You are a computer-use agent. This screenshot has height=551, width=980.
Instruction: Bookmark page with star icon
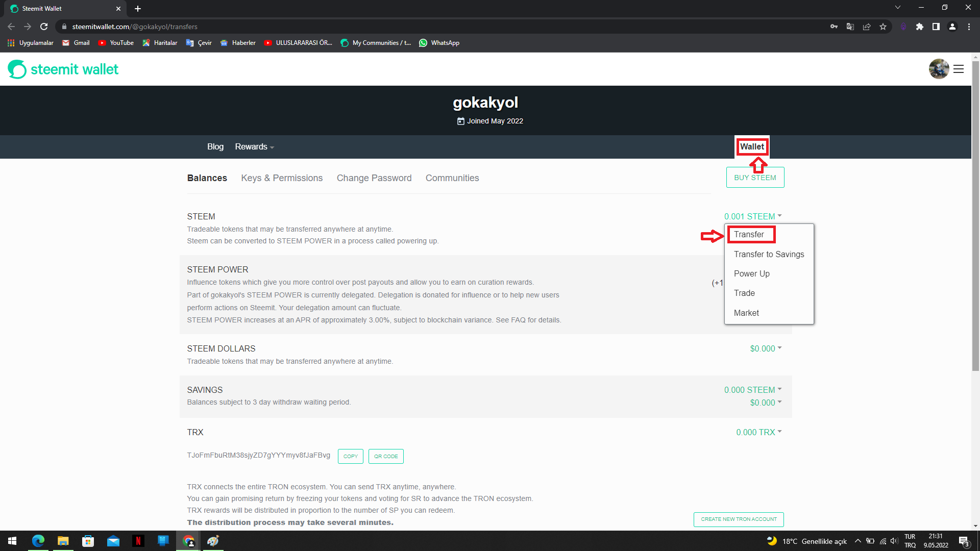click(x=883, y=27)
